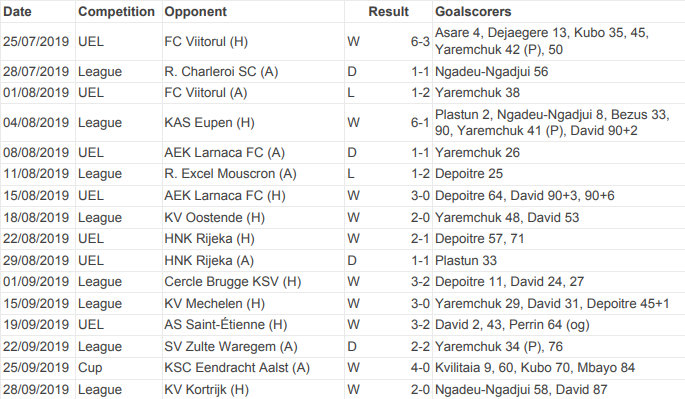Select the Cup competition cell

(x=90, y=368)
